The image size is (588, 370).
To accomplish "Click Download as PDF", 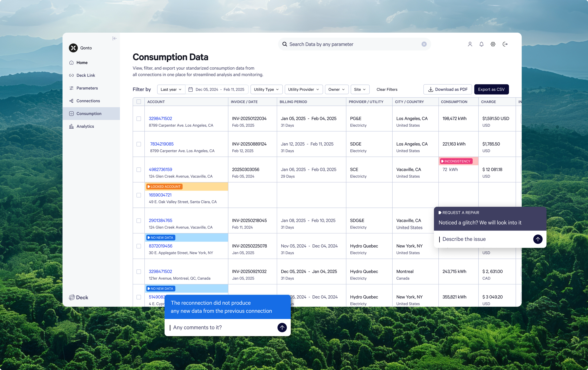I will [447, 89].
